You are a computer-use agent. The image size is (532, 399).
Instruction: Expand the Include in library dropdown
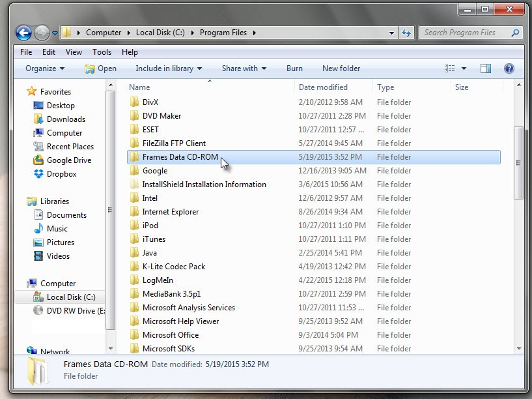click(169, 68)
